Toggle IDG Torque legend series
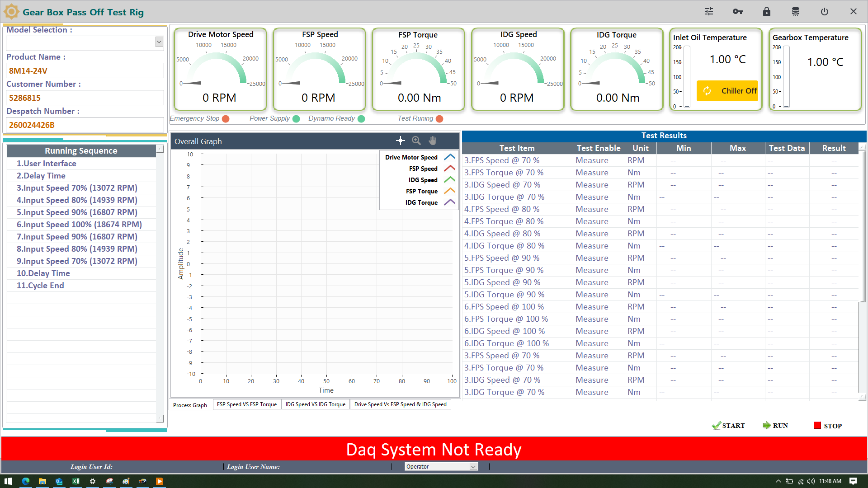868x488 pixels. (421, 202)
